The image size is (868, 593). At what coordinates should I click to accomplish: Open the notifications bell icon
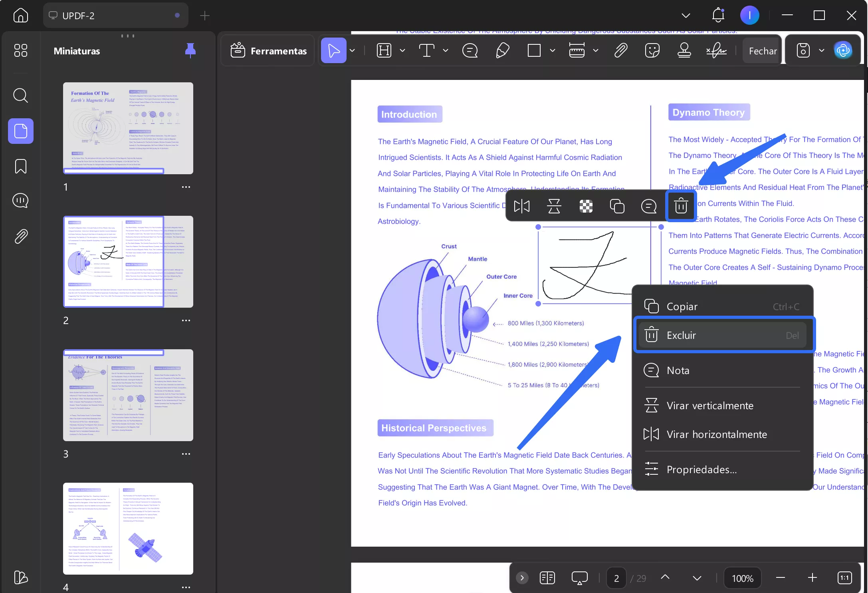click(x=718, y=16)
